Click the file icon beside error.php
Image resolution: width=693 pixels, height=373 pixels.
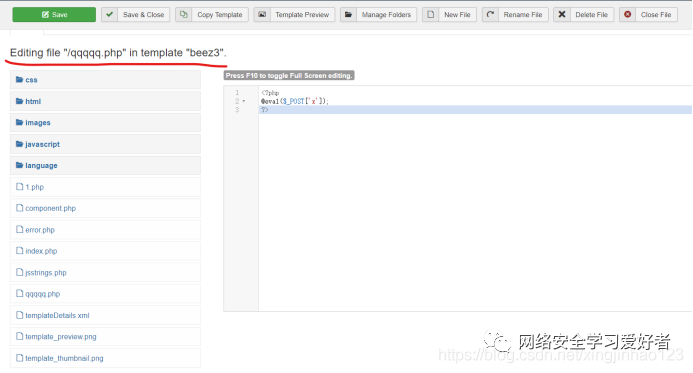pos(19,229)
